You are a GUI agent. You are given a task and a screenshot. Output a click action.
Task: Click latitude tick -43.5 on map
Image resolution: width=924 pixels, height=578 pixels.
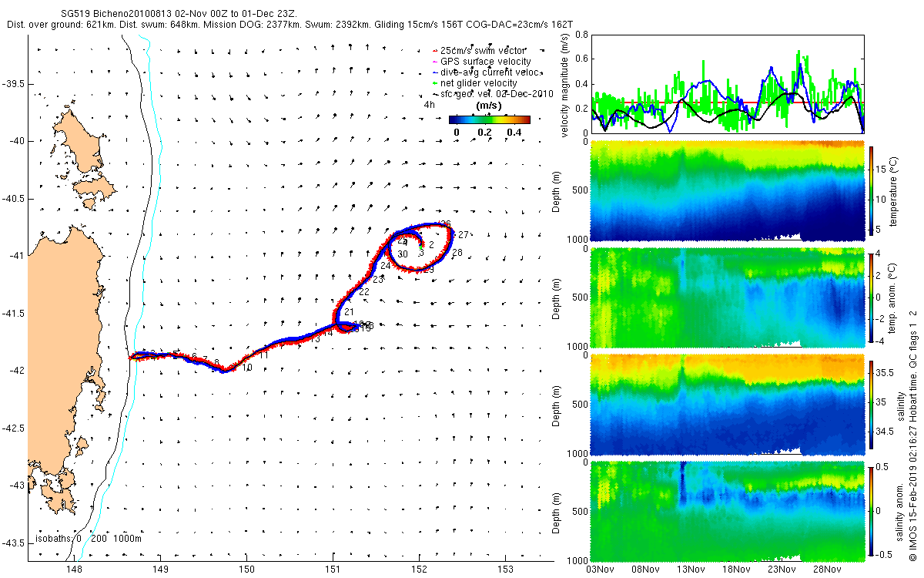(13, 543)
